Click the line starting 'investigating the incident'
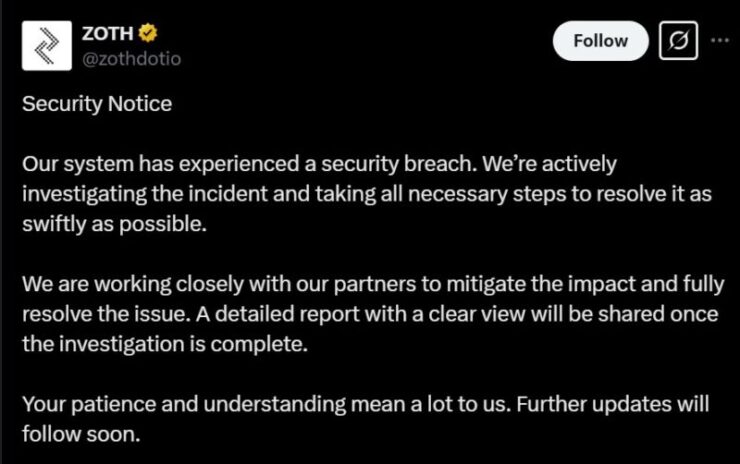 click(x=367, y=194)
